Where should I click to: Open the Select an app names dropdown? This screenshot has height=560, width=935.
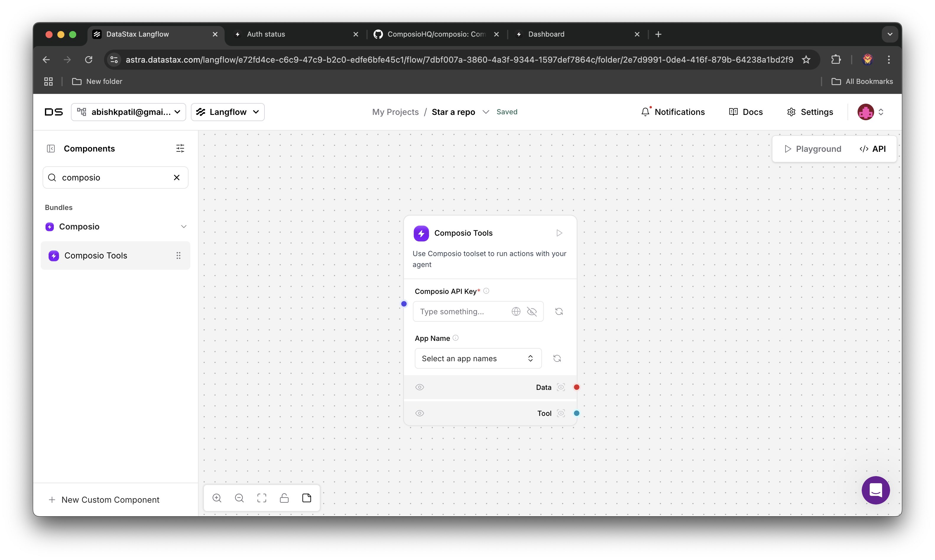pos(478,359)
